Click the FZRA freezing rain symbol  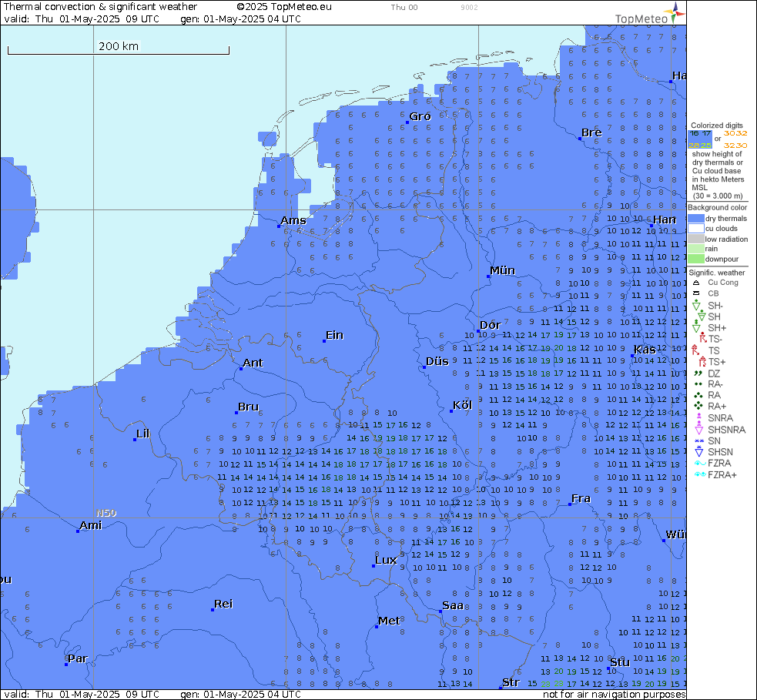pos(699,463)
